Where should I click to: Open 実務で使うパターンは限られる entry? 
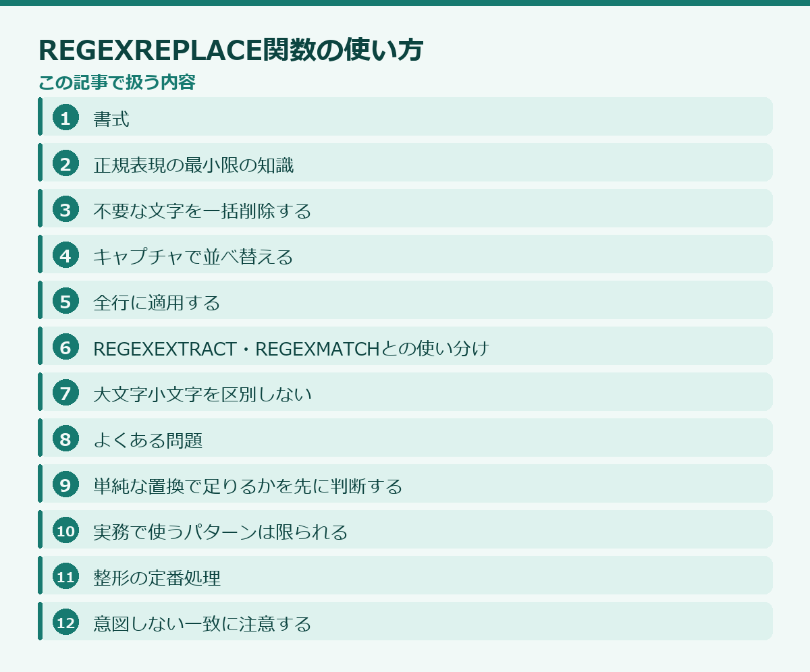point(405,530)
